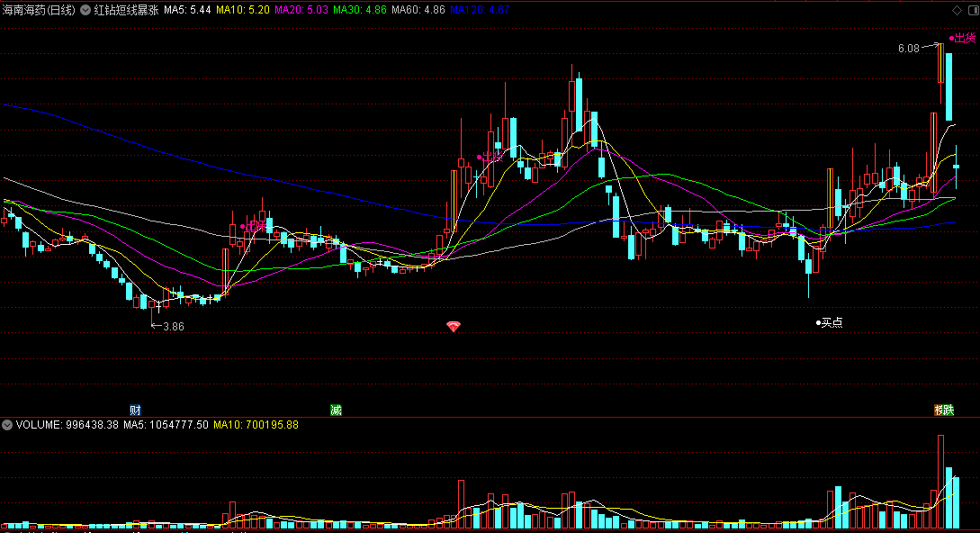Click the red diamond signal marker
Image resolution: width=980 pixels, height=533 pixels.
454,327
